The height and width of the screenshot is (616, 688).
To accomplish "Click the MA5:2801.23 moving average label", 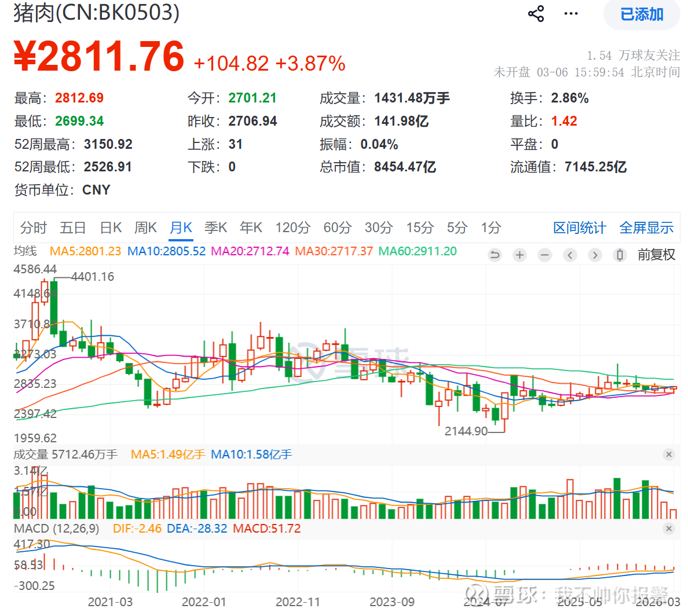I will tap(85, 251).
